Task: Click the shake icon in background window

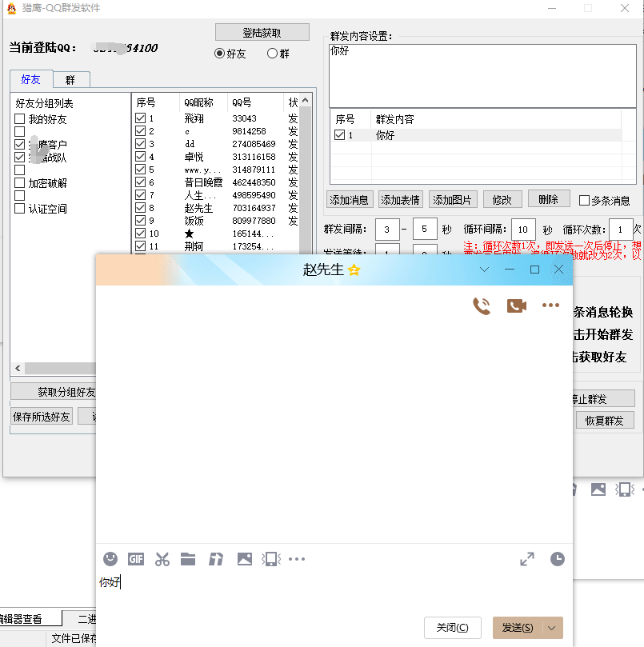Action: (x=625, y=489)
